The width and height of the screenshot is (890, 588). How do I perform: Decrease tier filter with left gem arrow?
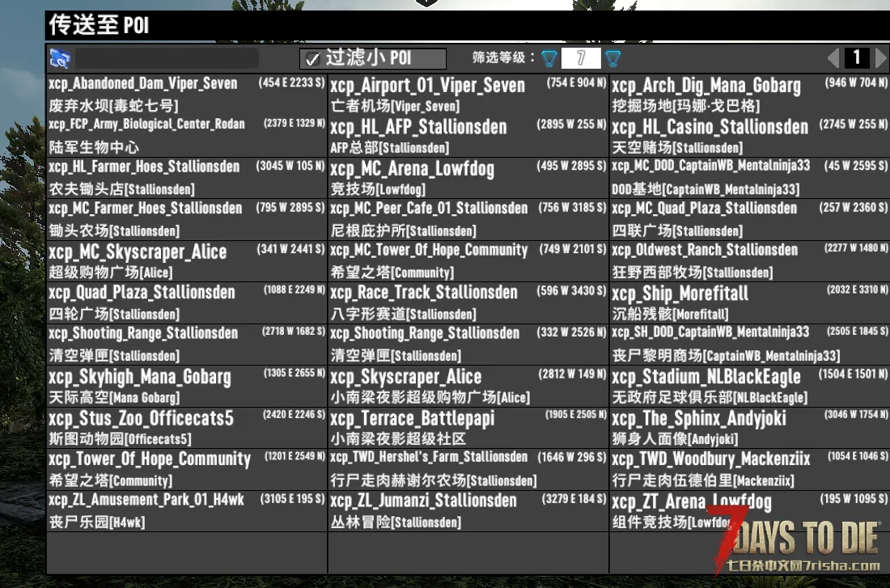[x=549, y=58]
